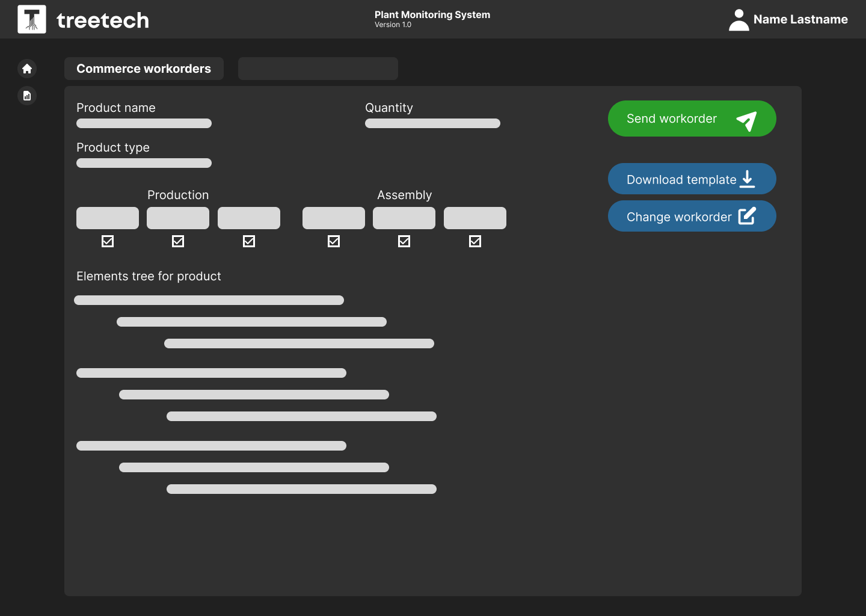This screenshot has width=866, height=616.
Task: Toggle the last Assembly checkbox
Action: click(475, 241)
